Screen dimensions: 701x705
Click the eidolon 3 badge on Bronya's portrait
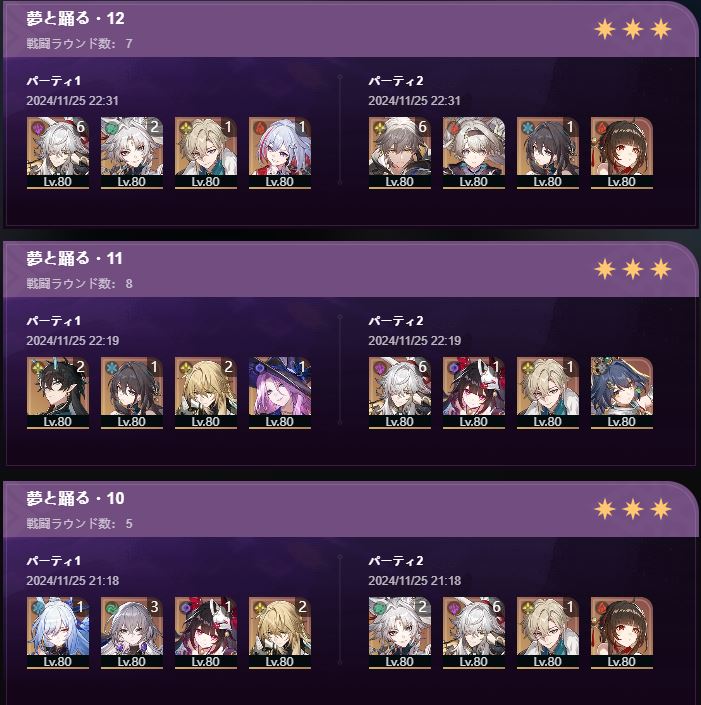(x=154, y=607)
